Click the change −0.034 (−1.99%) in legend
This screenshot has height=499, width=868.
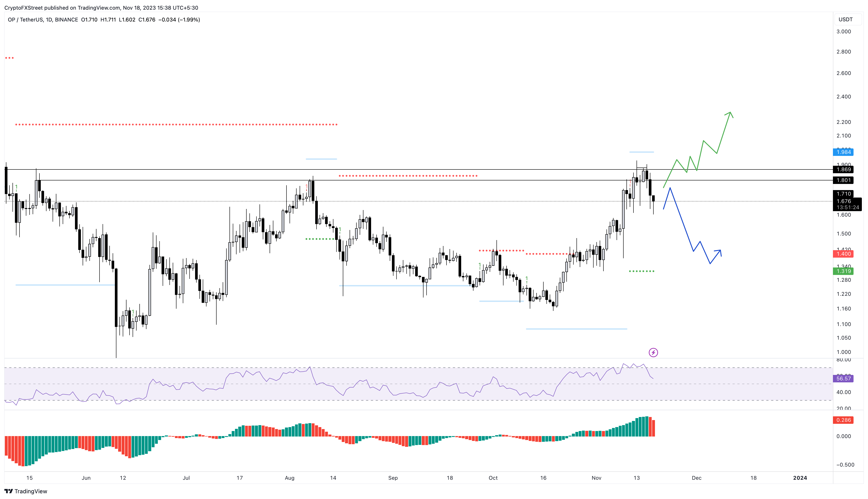coord(179,20)
